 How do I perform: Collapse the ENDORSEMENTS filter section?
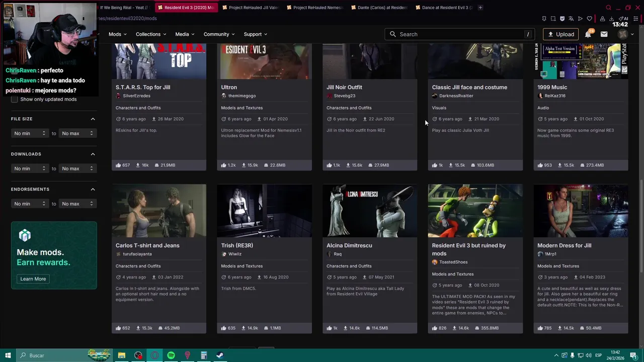click(93, 189)
